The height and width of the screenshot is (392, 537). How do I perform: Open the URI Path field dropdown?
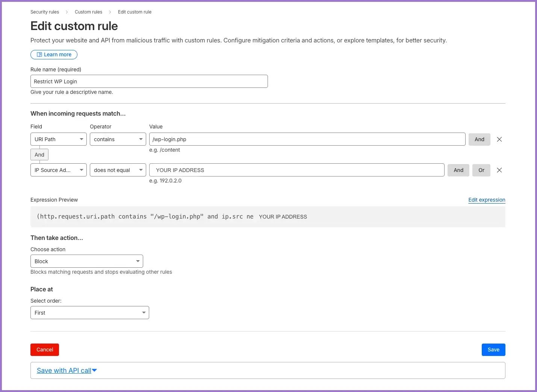pos(59,139)
